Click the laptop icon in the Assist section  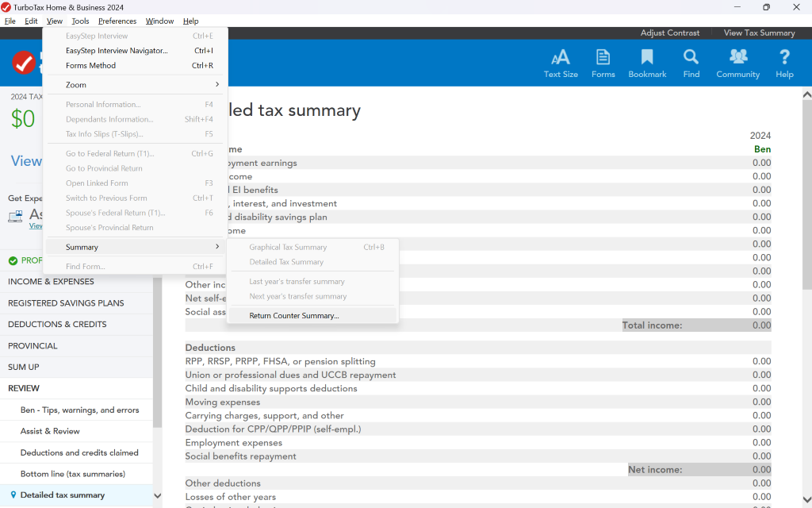pyautogui.click(x=14, y=216)
